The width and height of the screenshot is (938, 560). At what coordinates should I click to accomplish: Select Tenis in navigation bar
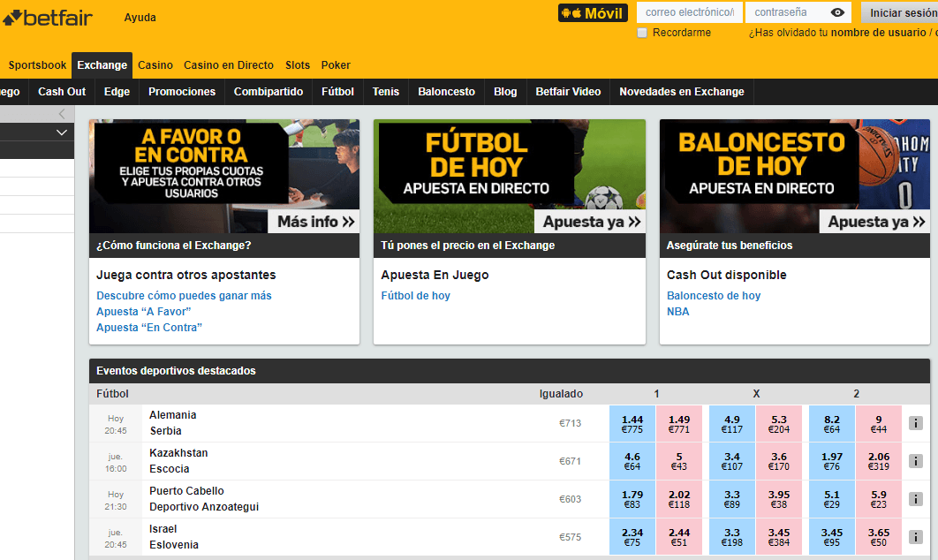(x=386, y=92)
